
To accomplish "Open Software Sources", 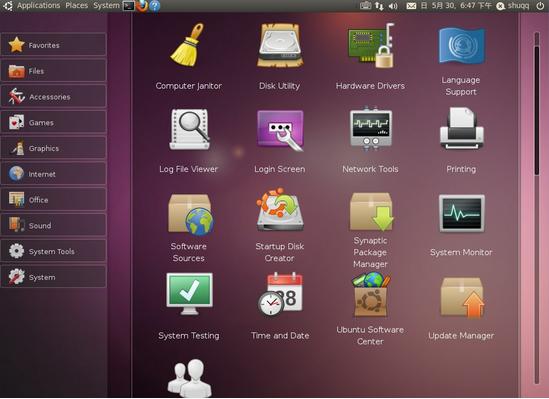I will pos(189,228).
